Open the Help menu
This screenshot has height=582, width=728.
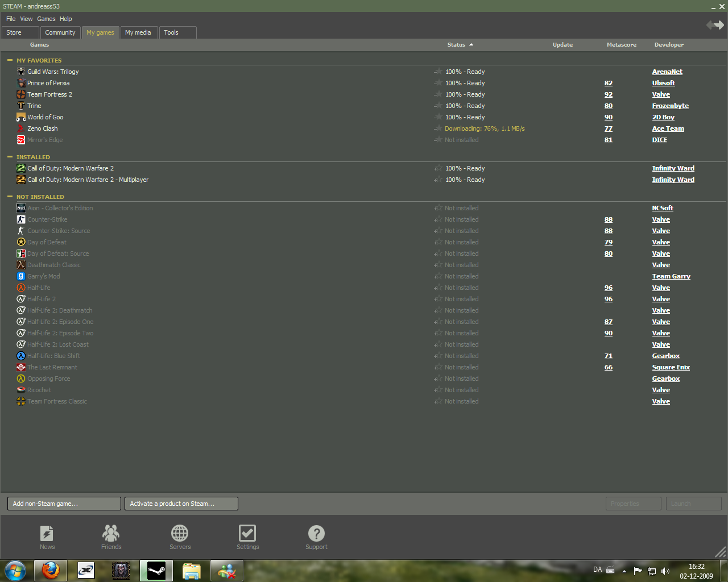(x=66, y=19)
